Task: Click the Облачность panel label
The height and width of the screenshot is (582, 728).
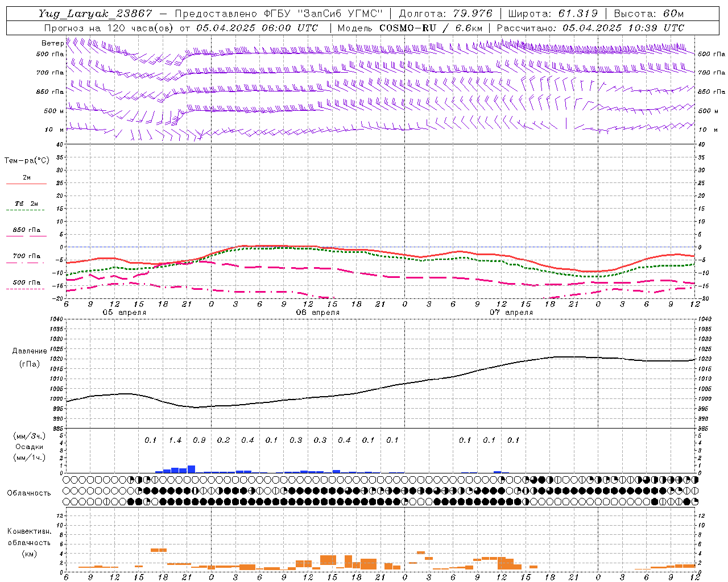Action: pyautogui.click(x=29, y=493)
